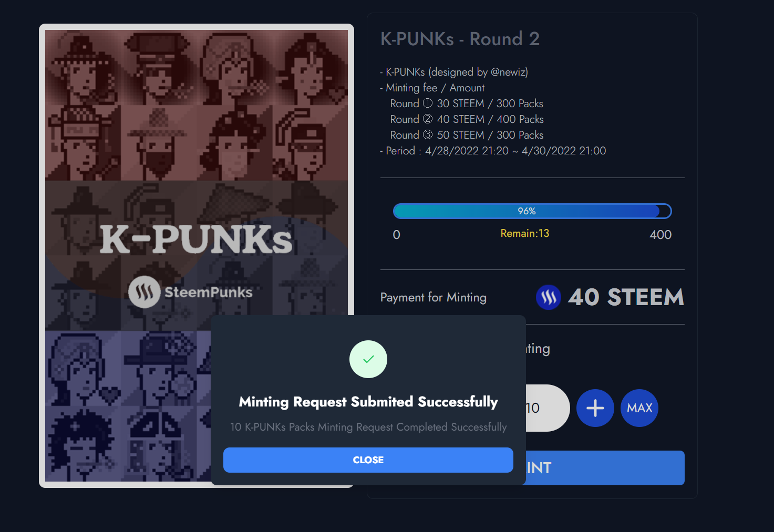Click the '400' progress maximum label

pos(661,235)
